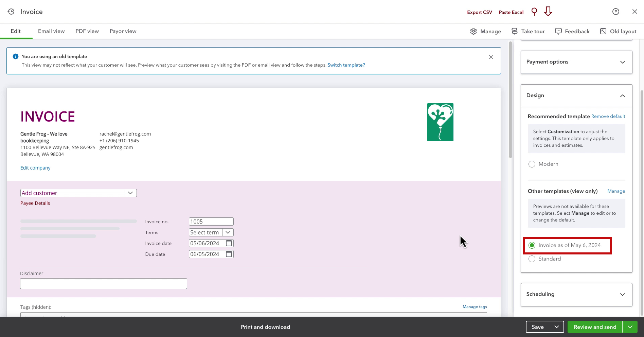The image size is (644, 337).
Task: Click the Payee Details link
Action: (x=35, y=203)
